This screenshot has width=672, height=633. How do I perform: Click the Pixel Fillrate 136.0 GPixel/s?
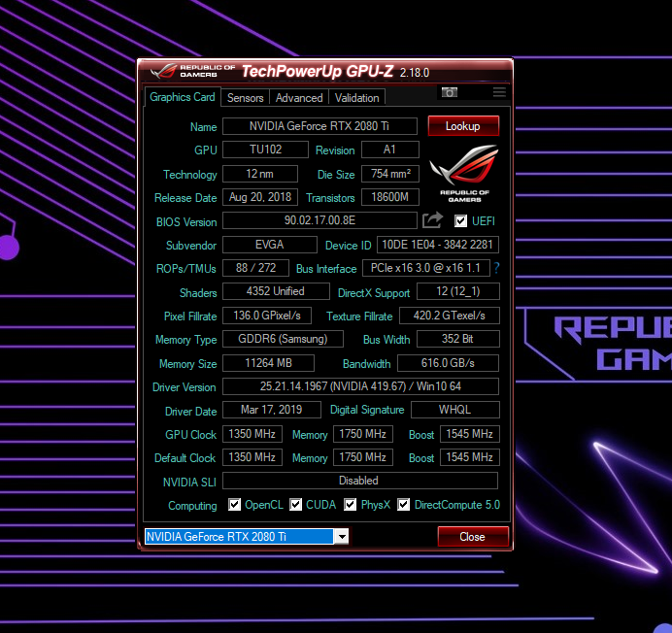click(x=267, y=316)
